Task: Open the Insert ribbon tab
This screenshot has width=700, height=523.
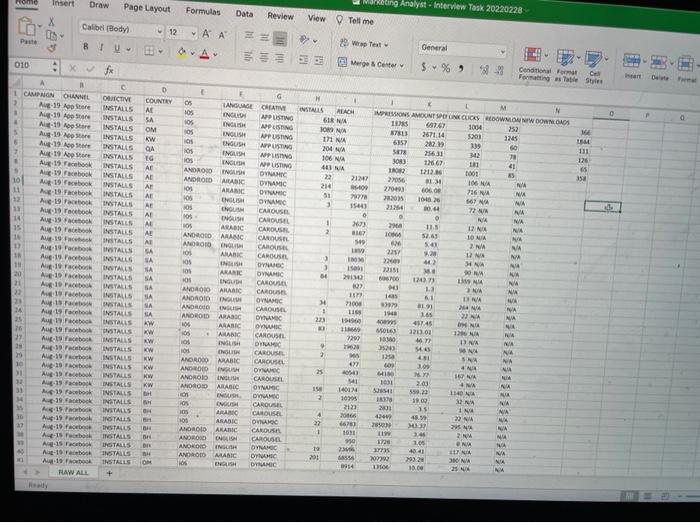Action: 63,4
